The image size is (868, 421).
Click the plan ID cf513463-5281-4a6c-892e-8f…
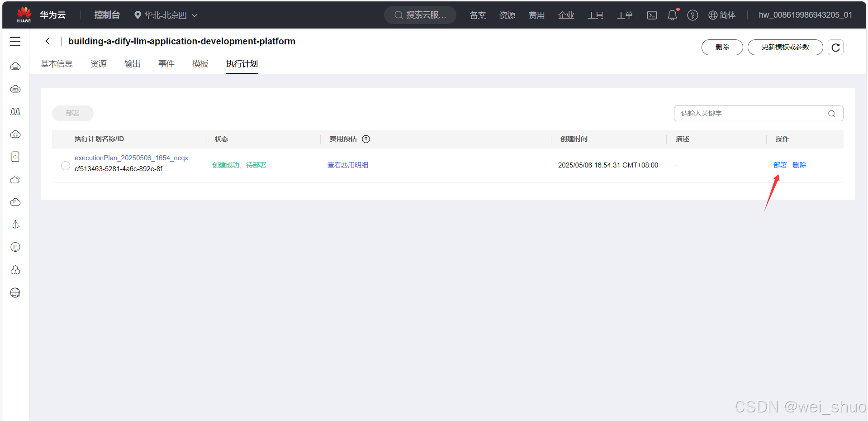coord(121,169)
